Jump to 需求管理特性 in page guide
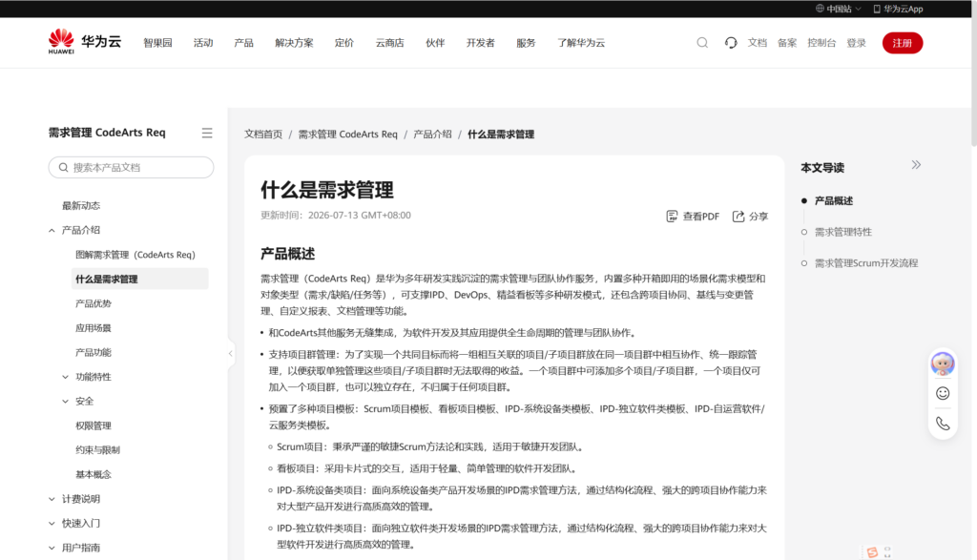The height and width of the screenshot is (560, 977). point(843,232)
